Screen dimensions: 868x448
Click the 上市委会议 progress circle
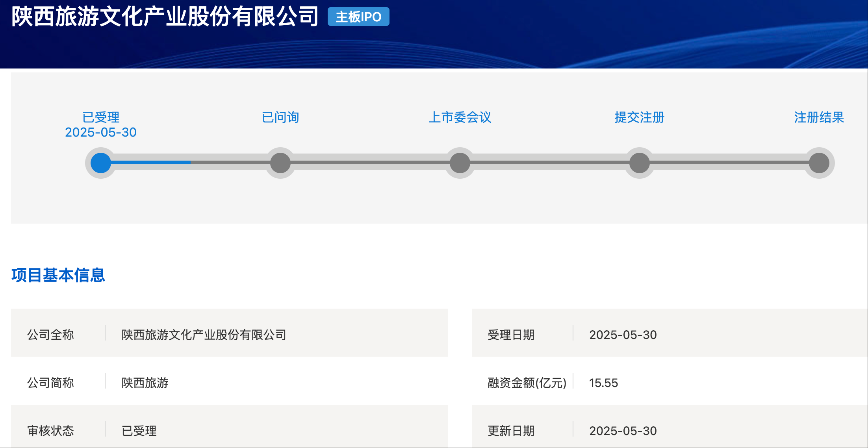460,163
